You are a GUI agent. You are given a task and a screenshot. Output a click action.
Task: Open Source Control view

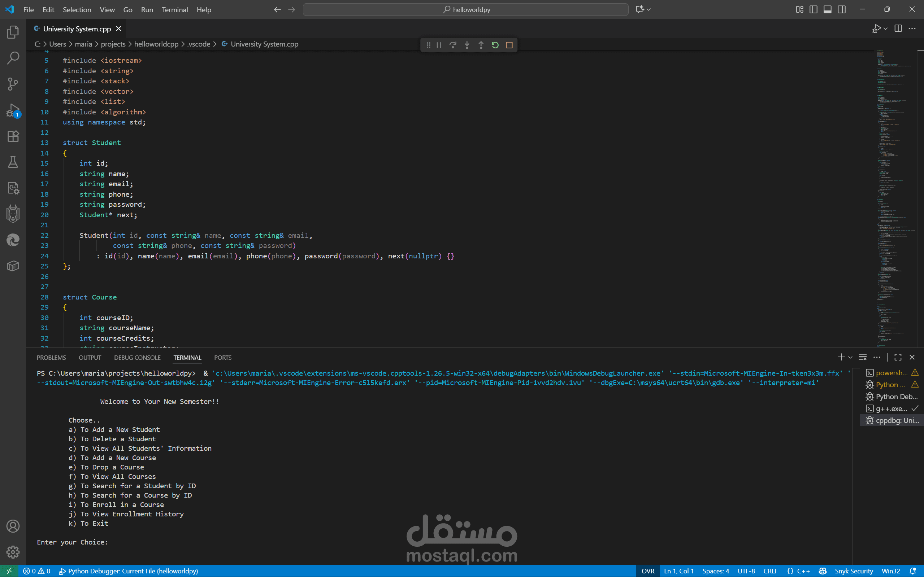[13, 84]
